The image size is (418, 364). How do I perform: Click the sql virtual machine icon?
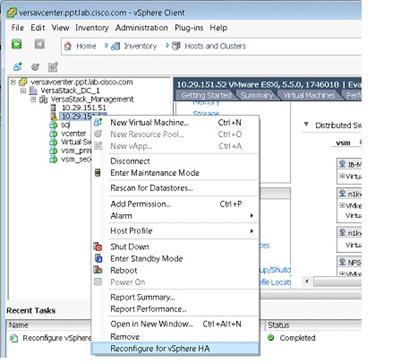click(x=53, y=125)
